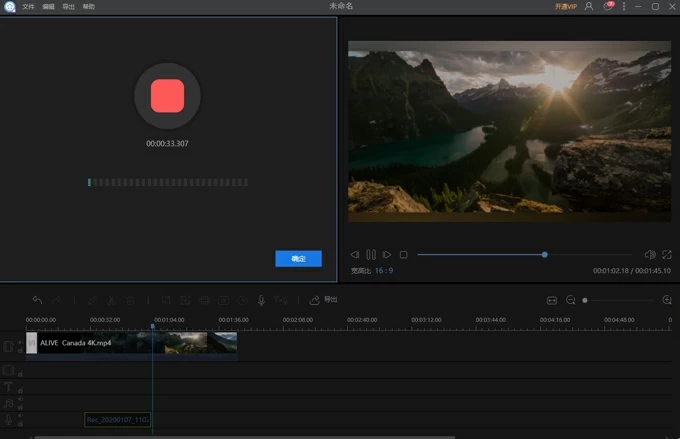Open the 16:9 aspect ratio selector
The width and height of the screenshot is (680, 439).
(x=384, y=270)
